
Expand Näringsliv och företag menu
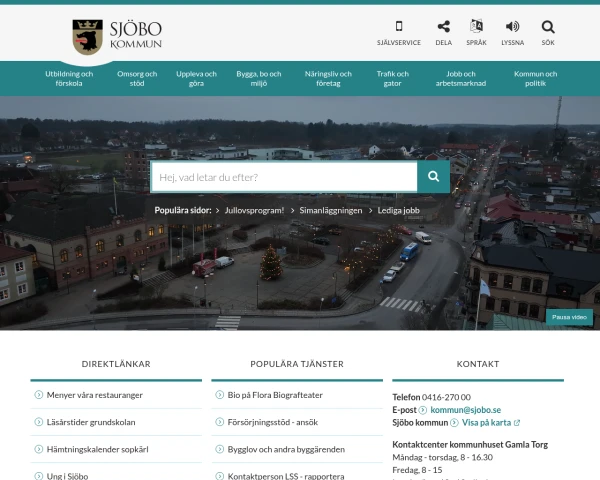pyautogui.click(x=328, y=79)
